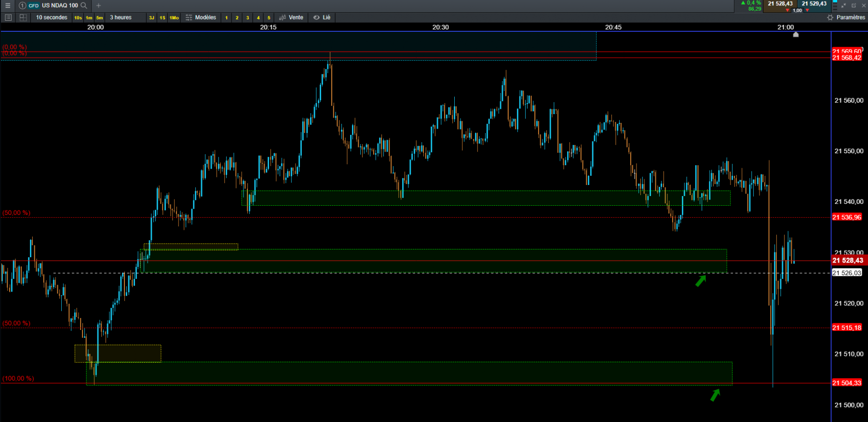Select 1Mo history range
The height and width of the screenshot is (422, 868).
174,18
